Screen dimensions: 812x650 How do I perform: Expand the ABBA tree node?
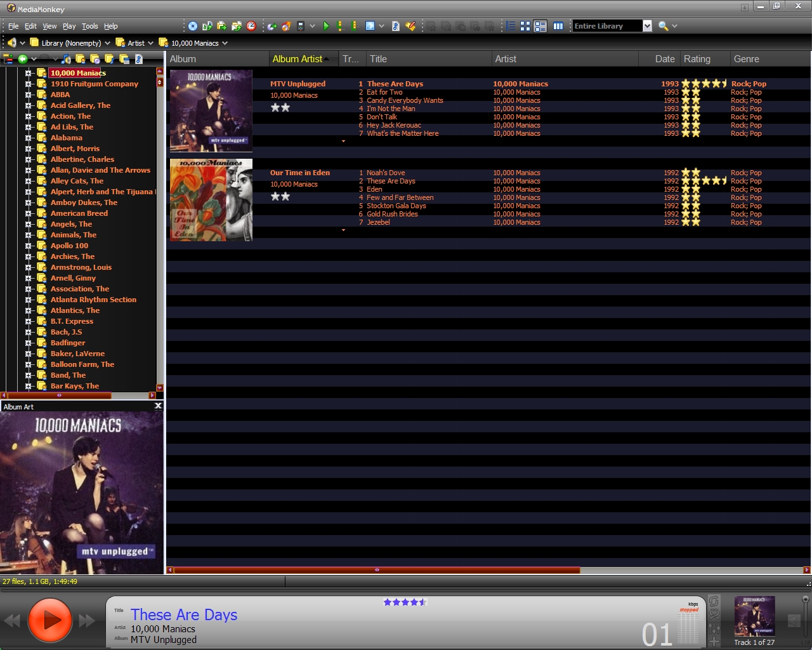click(x=29, y=95)
